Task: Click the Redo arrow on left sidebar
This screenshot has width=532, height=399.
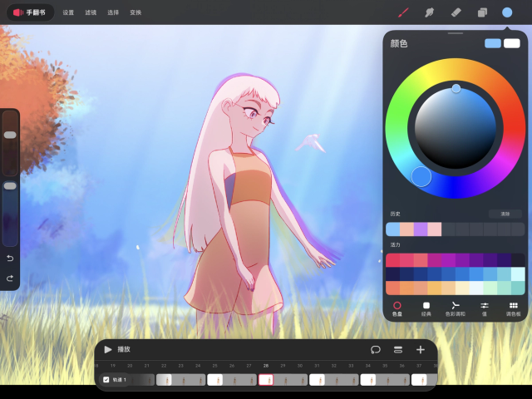Action: (10, 278)
